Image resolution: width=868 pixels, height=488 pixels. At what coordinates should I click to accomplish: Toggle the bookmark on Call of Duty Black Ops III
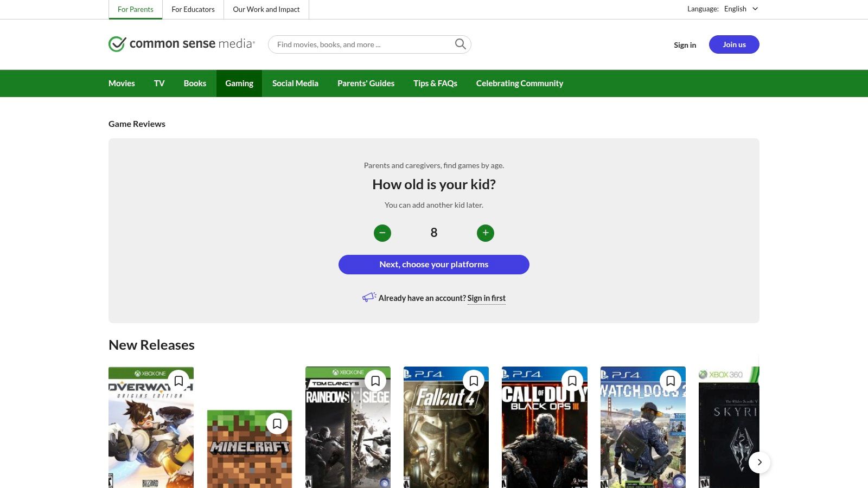572,381
